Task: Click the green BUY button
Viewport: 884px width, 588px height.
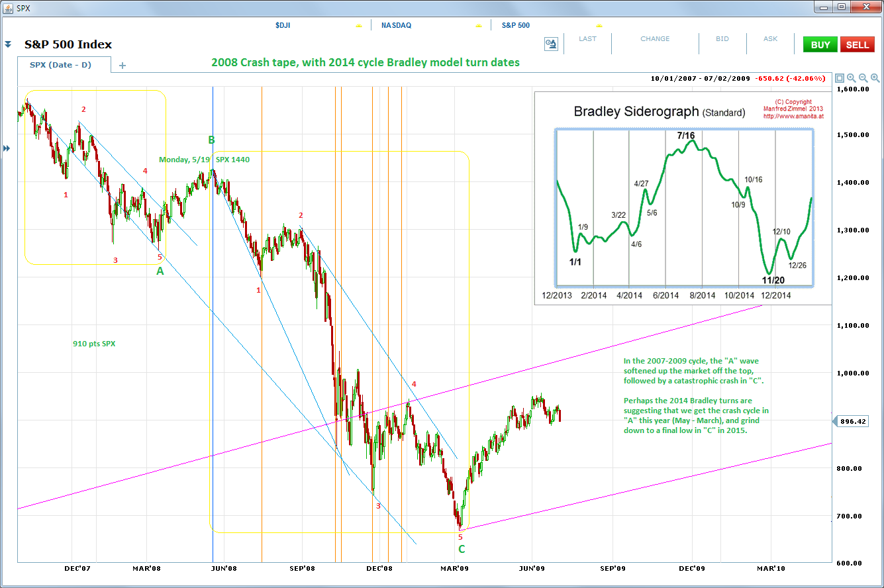Action: tap(820, 44)
